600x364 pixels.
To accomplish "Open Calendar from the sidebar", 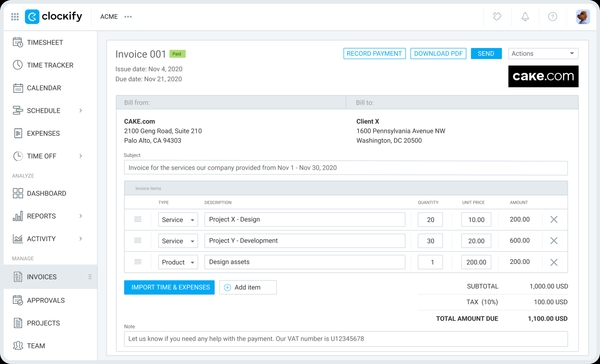I will coord(44,88).
